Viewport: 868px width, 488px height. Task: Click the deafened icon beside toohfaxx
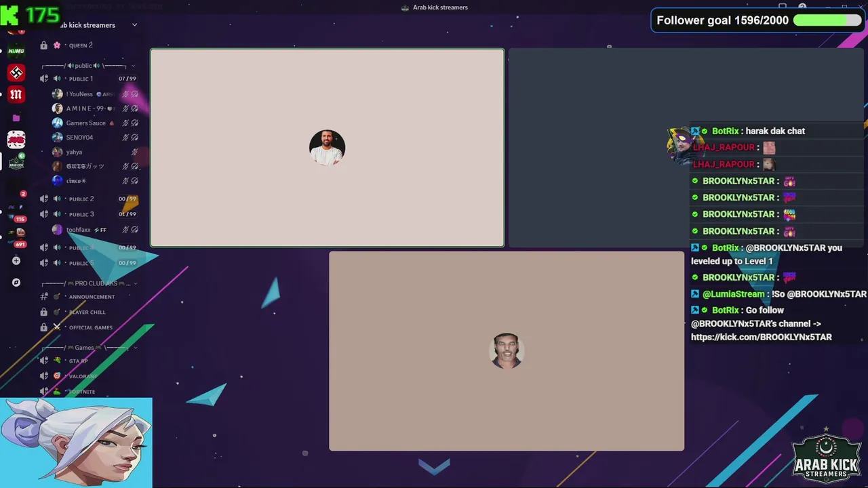click(135, 230)
